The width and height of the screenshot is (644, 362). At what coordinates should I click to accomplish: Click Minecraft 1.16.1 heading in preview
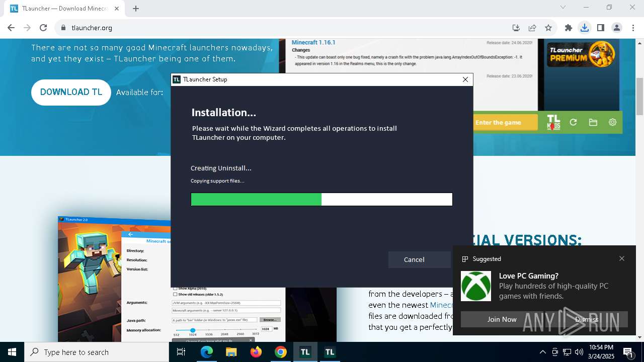313,42
